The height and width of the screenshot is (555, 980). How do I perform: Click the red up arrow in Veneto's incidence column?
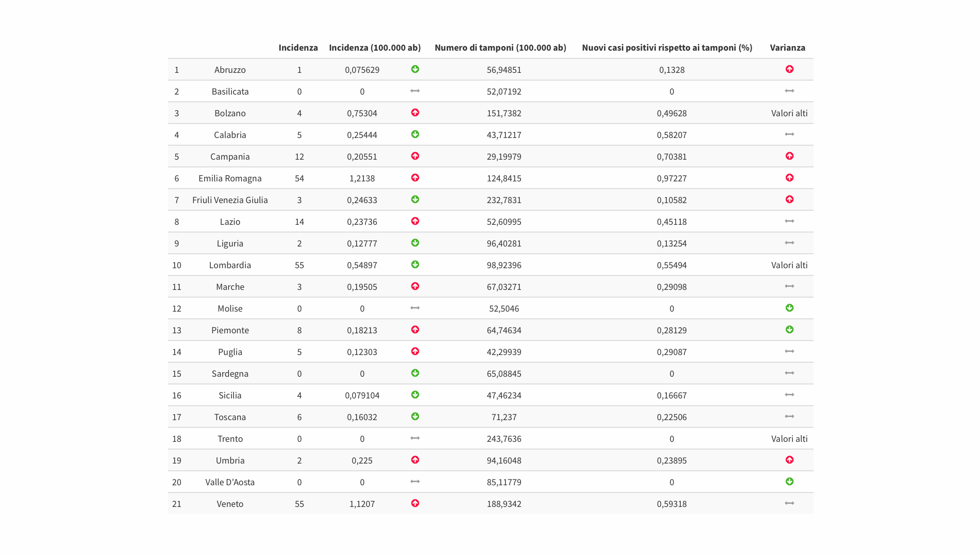coord(415,503)
